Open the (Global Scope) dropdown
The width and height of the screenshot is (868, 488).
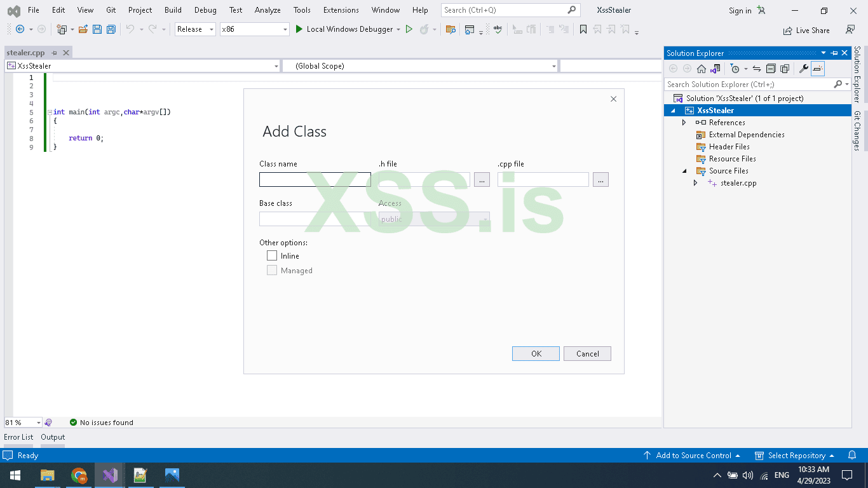pyautogui.click(x=420, y=66)
